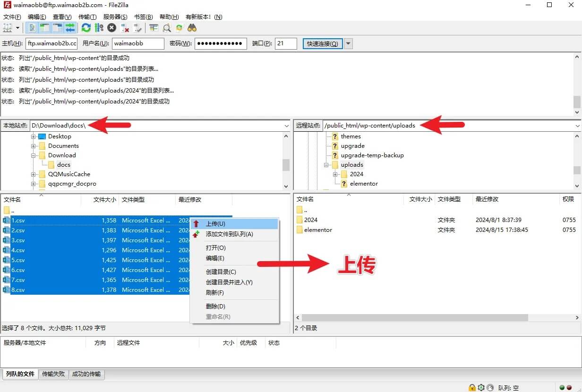The image size is (582, 392).
Task: Switch to 成功的传输 tab
Action: [86, 374]
